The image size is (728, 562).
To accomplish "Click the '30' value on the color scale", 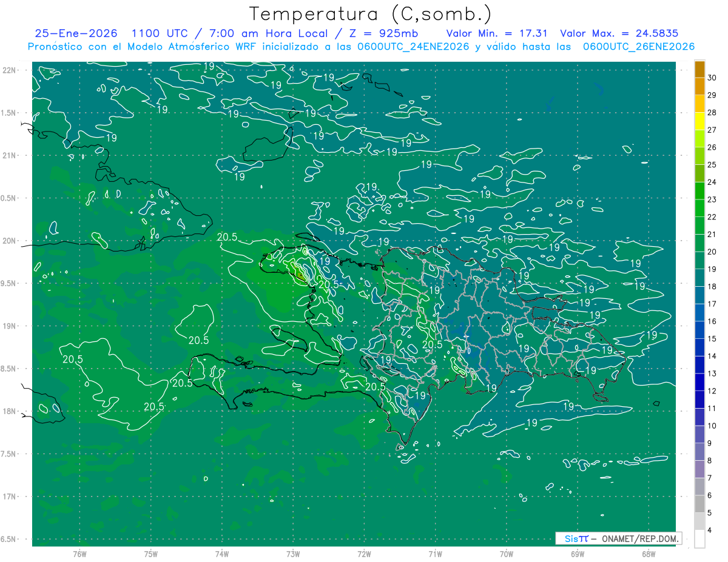I will [x=712, y=78].
